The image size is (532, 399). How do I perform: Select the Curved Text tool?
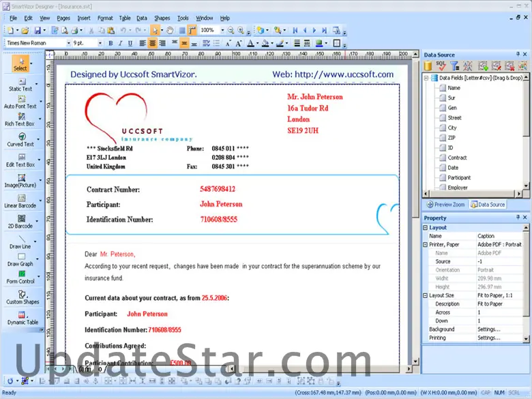tap(20, 140)
